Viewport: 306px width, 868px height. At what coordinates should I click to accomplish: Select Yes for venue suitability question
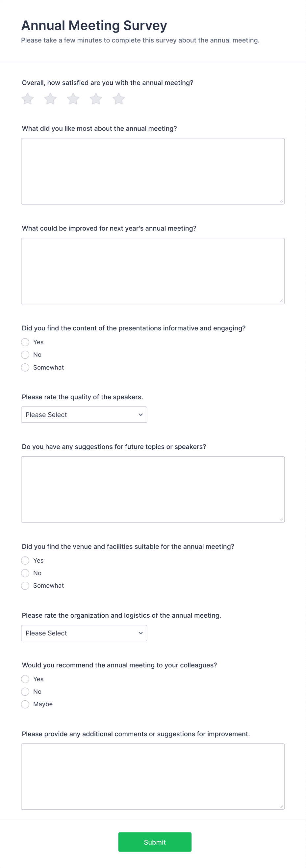(x=25, y=560)
